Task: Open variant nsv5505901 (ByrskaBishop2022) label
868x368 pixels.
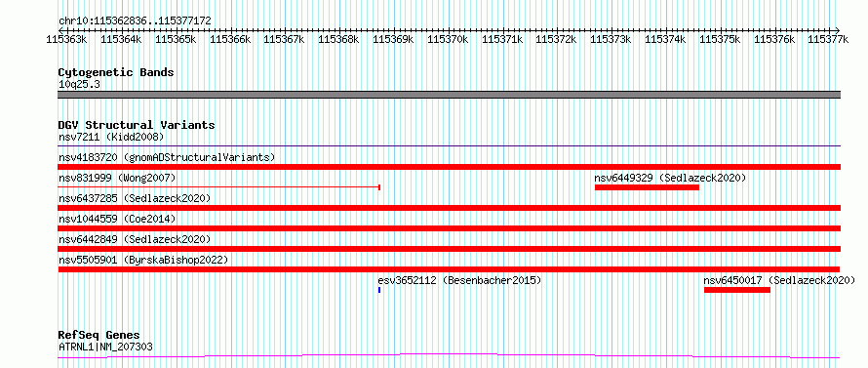Action: point(143,260)
